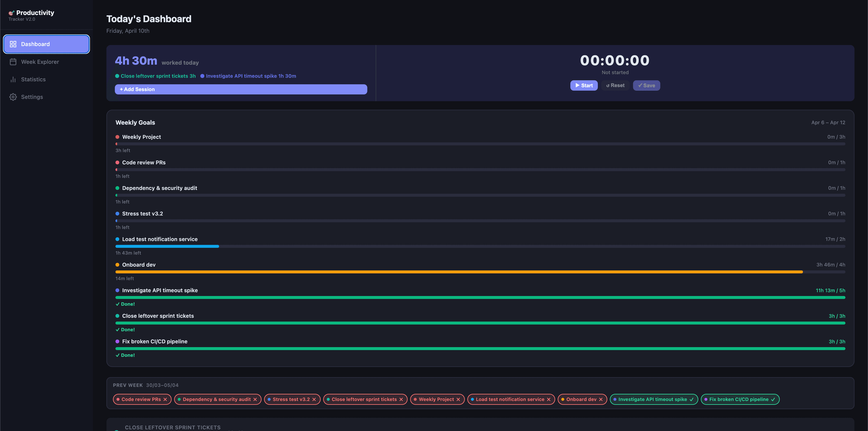Click the Stress test v3.2 chip label in Prev Week
The width and height of the screenshot is (868, 431).
coord(291,399)
